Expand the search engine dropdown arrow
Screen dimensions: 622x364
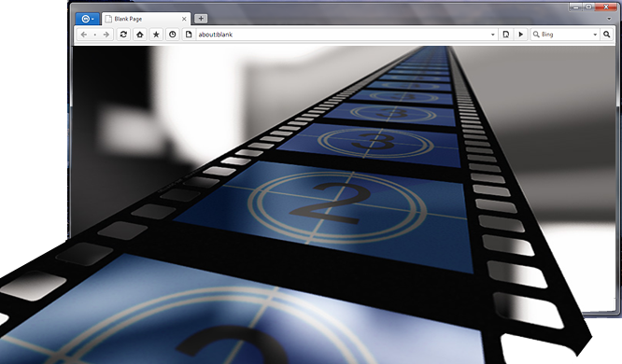[595, 35]
